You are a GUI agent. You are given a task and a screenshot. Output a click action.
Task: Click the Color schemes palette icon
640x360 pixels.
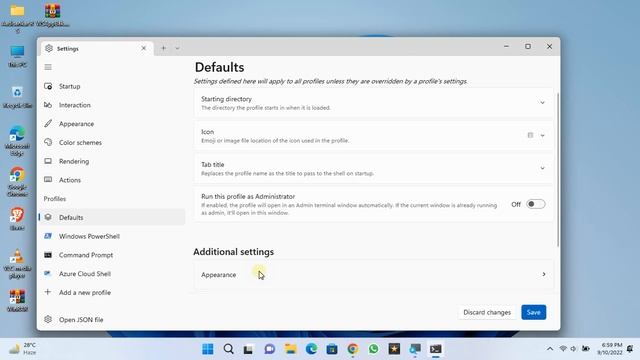pos(48,142)
